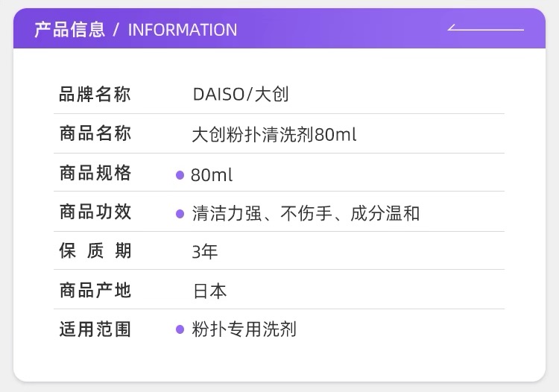This screenshot has width=559, height=392.
Task: Click the 清洁力强、不伤手、成分温和 text
Action: [x=306, y=214]
